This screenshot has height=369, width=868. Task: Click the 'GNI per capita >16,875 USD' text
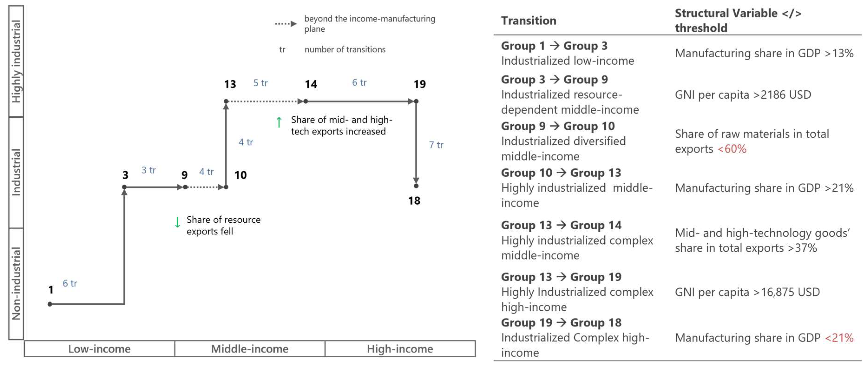coord(747,292)
